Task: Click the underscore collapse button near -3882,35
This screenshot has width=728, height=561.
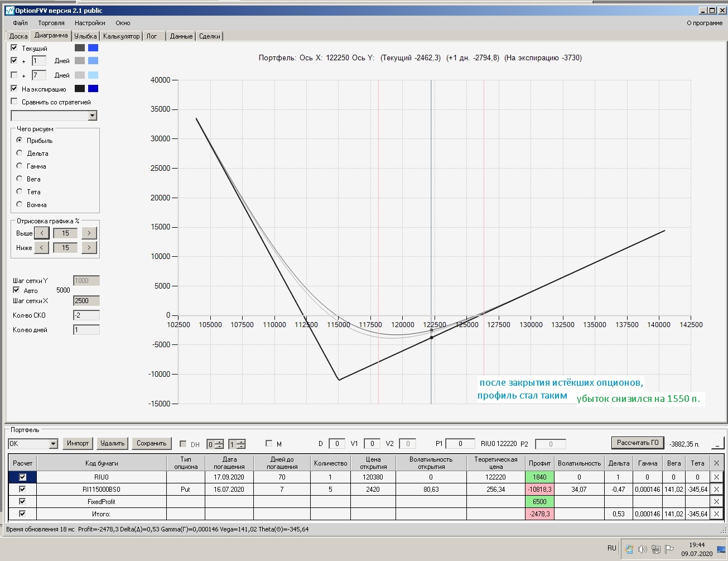Action: [717, 444]
